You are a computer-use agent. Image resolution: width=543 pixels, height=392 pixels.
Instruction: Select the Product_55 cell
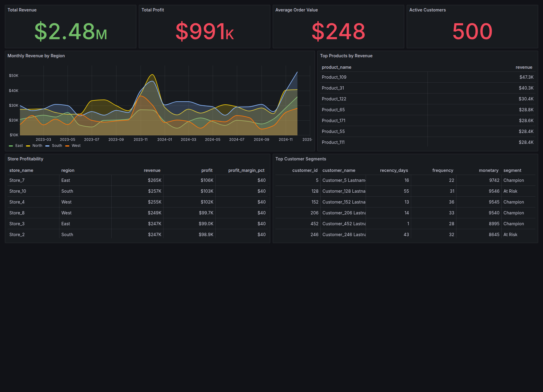374,131
